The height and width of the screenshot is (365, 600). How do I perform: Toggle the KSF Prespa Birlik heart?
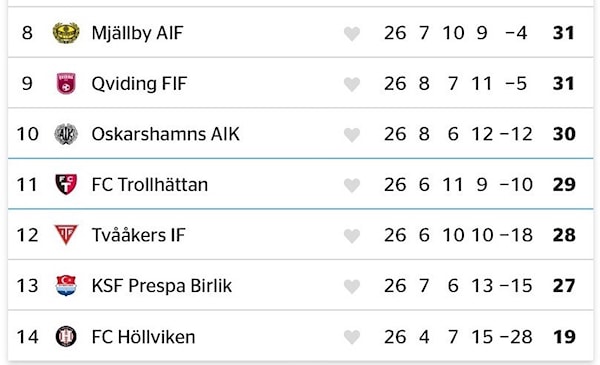[352, 286]
